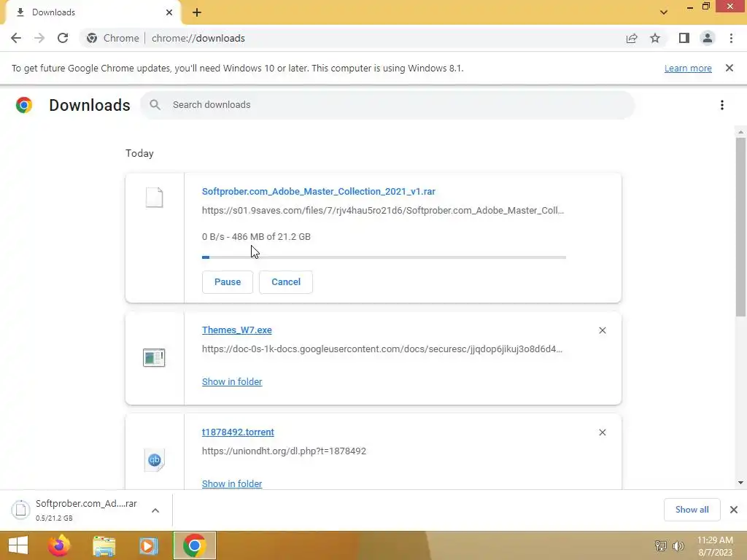
Task: Remove Themes_W7.exe from the list
Action: tap(602, 330)
